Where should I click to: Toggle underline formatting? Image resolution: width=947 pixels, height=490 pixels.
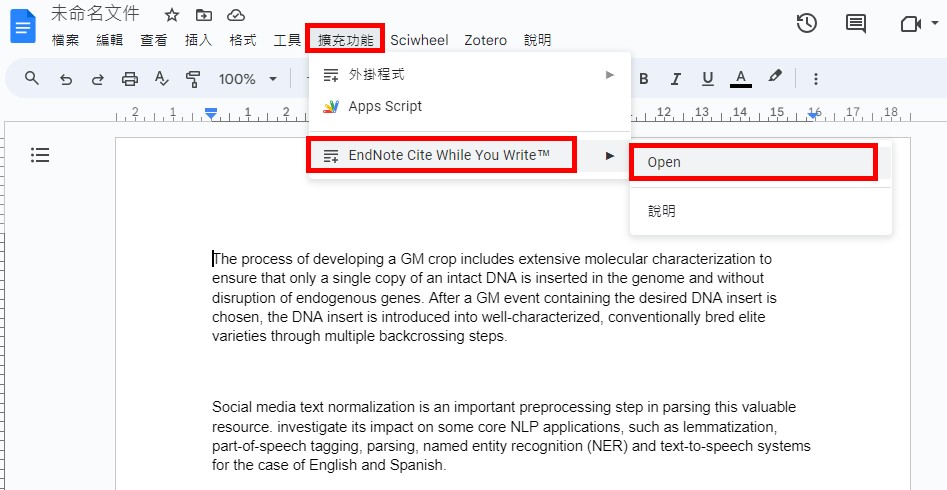708,79
